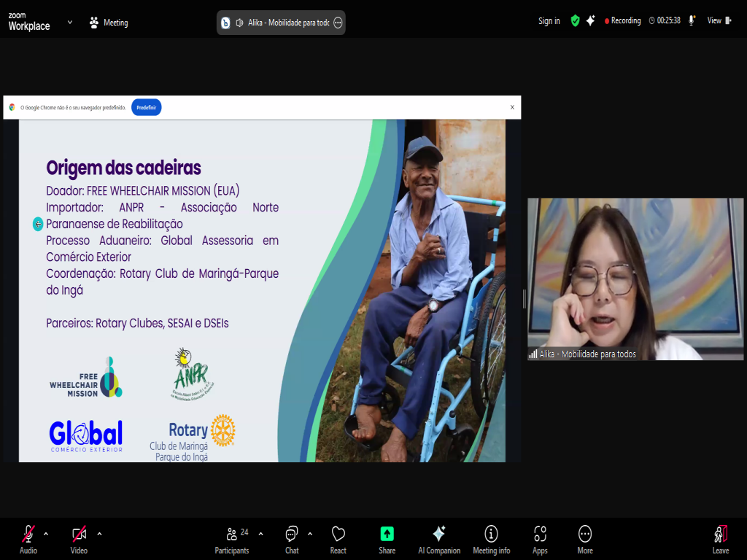This screenshot has width=747, height=560.
Task: Click the Sign in link
Action: coord(549,21)
